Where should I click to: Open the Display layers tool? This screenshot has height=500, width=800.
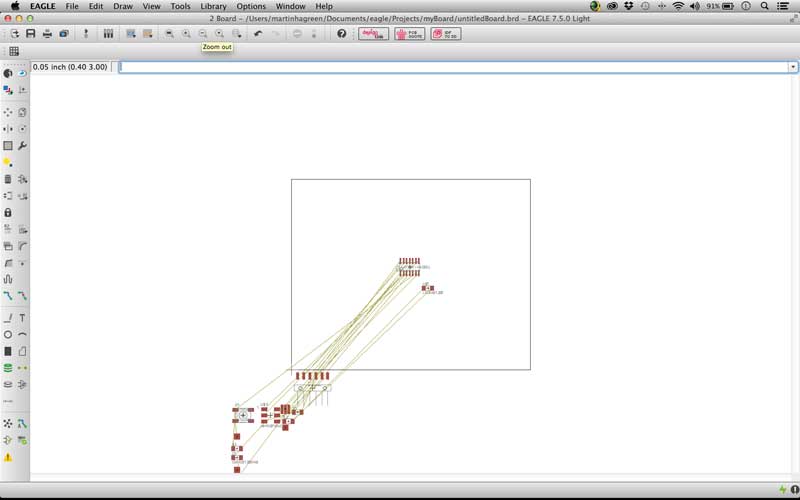(8, 90)
